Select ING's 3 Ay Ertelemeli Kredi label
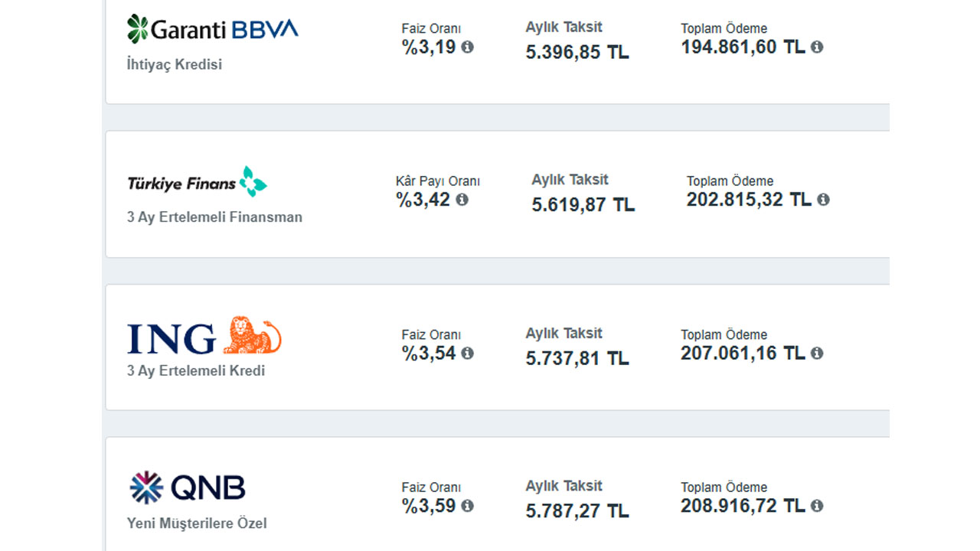This screenshot has height=551, width=980. point(196,371)
